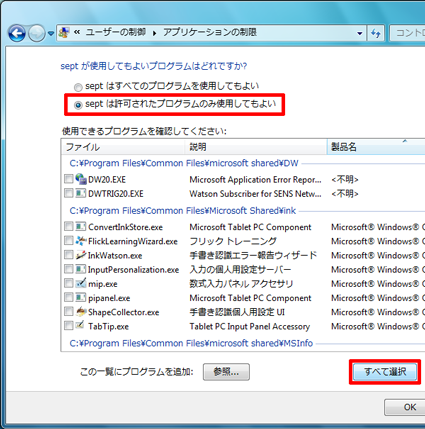Click the InkWatson.exe pen icon
This screenshot has width=425, height=429.
click(x=81, y=255)
